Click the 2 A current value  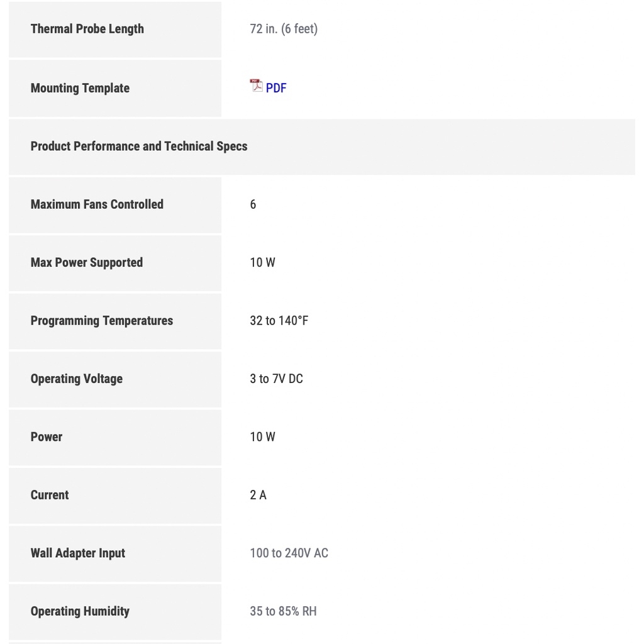coord(258,495)
